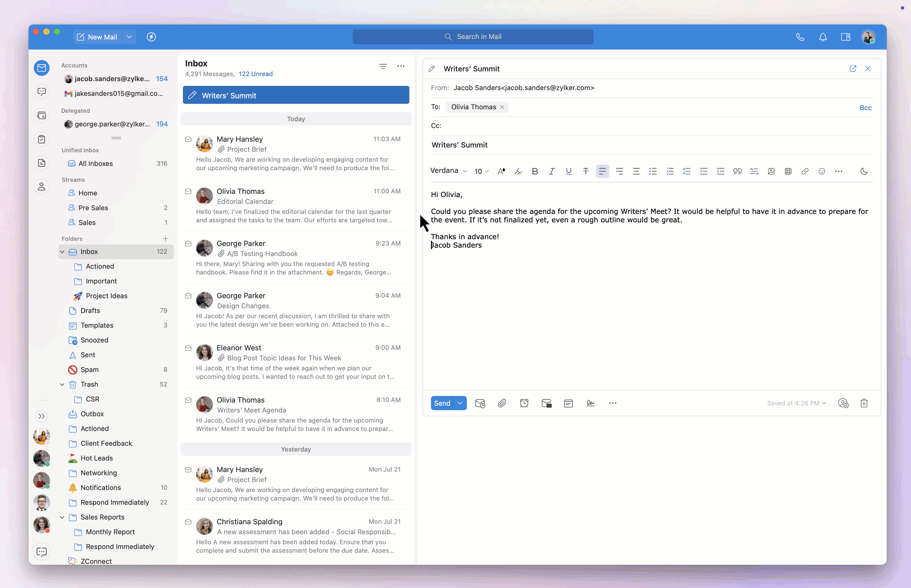Click the reminder alarm clock icon

[524, 403]
